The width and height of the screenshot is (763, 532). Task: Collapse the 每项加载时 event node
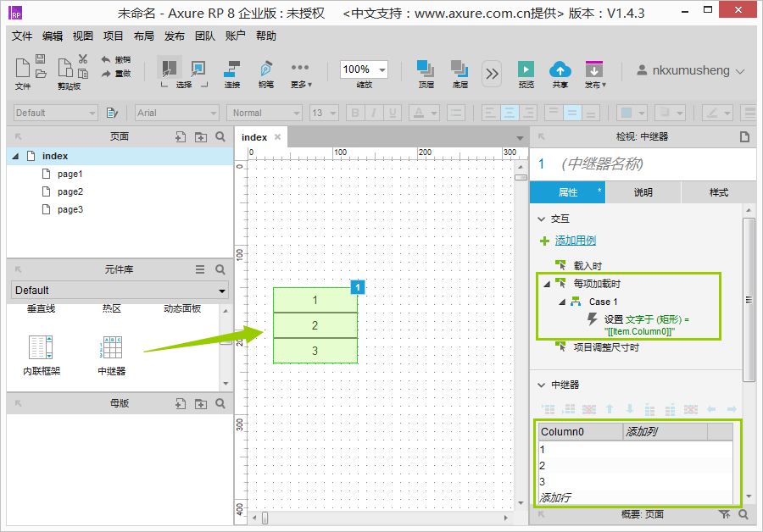(547, 284)
